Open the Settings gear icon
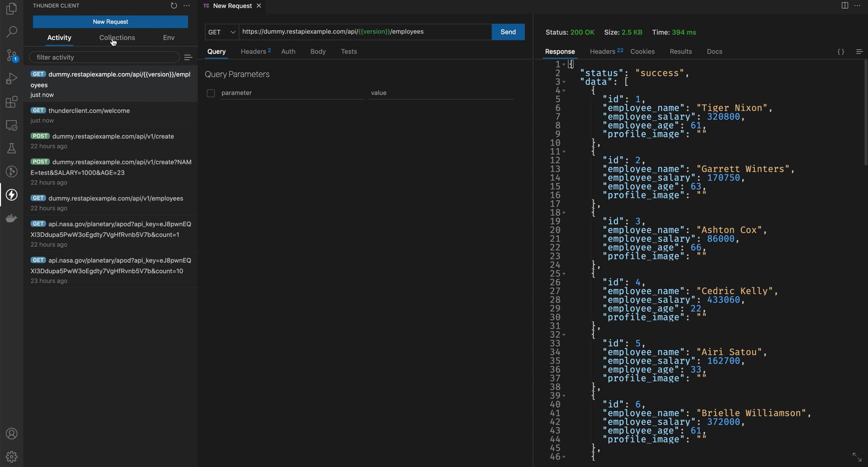Viewport: 868px width, 467px height. (11, 457)
